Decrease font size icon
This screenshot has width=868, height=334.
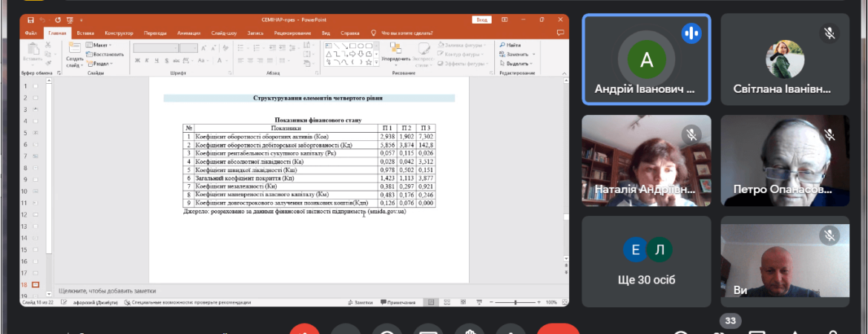point(214,48)
